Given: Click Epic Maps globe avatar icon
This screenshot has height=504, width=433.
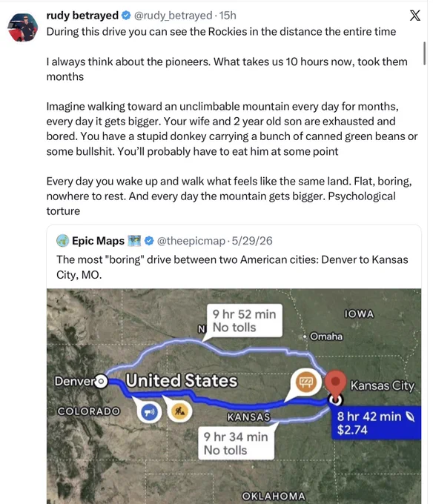Looking at the screenshot, I should [62, 241].
